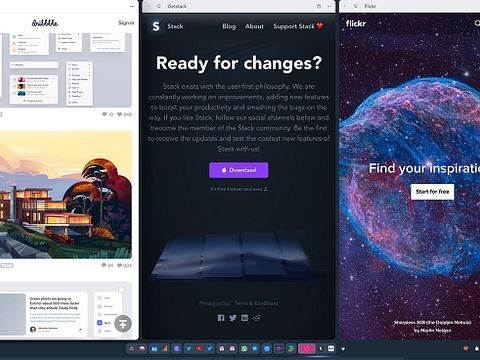Click the Stack S logo
The image size is (480, 360).
coord(156,26)
